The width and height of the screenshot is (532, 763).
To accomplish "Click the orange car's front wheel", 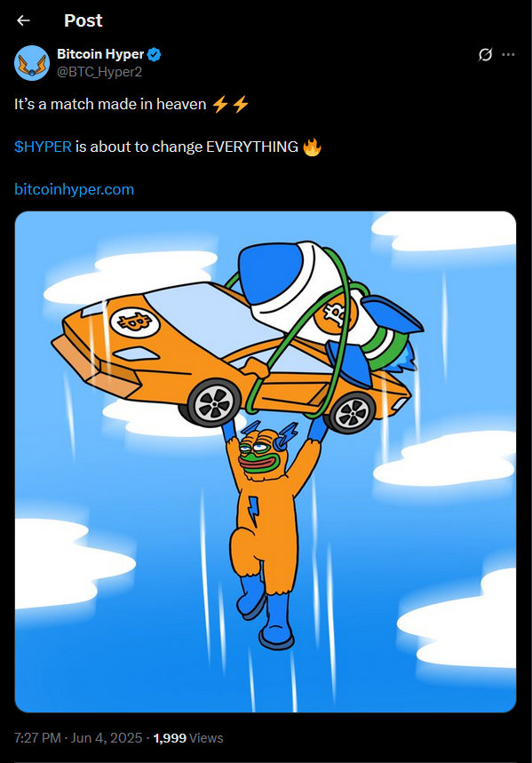I will [x=214, y=402].
